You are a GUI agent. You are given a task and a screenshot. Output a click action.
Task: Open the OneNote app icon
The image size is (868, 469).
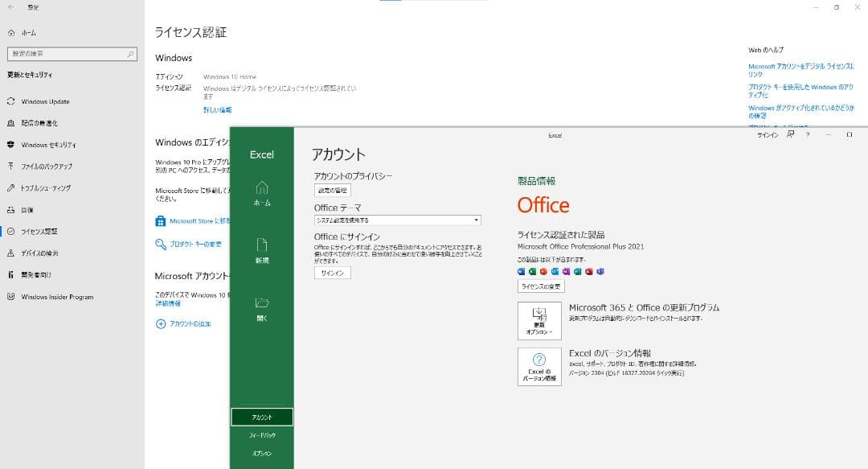(x=566, y=271)
